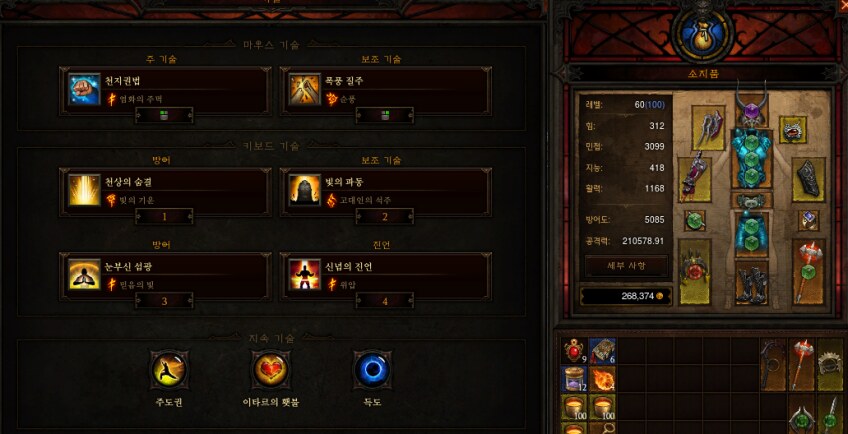Screen dimensions: 848x434
Task: Click the chest armor with green gems
Action: pyautogui.click(x=752, y=159)
